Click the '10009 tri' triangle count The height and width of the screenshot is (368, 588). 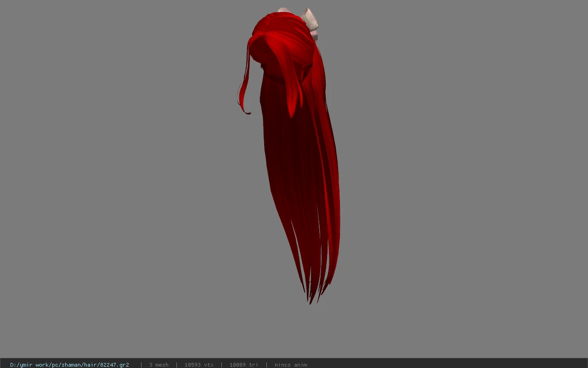pyautogui.click(x=244, y=365)
